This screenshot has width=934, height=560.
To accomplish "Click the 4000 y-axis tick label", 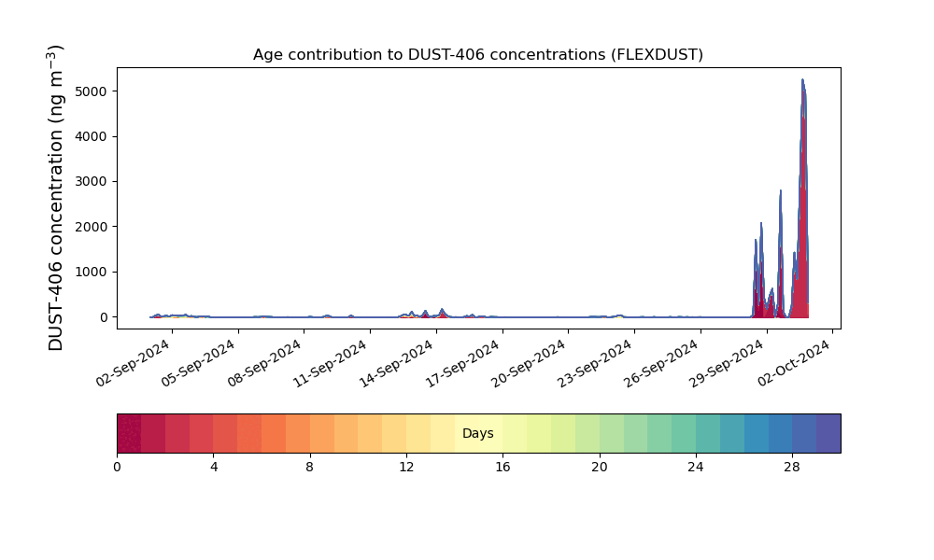I will pos(92,136).
